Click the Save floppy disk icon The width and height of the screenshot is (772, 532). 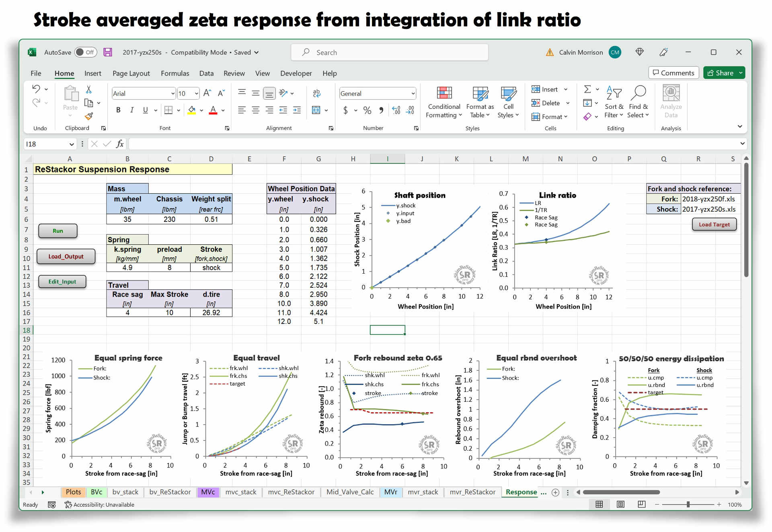click(x=108, y=52)
